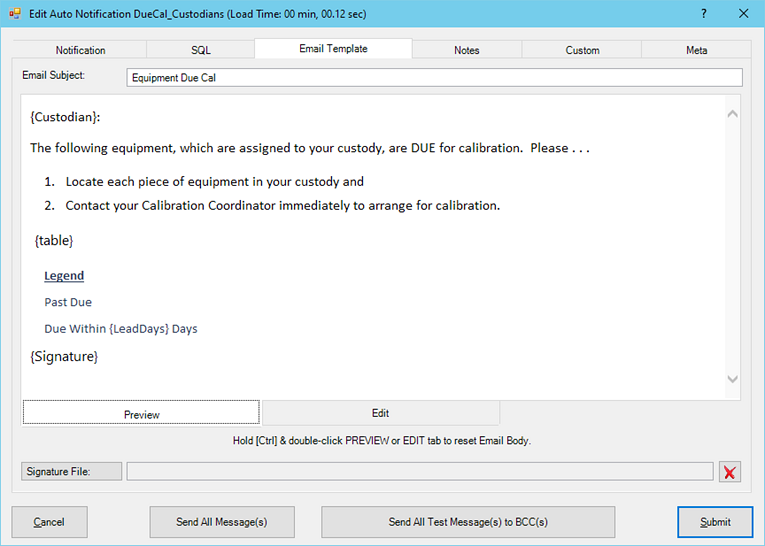Switch to the Meta tab

(x=696, y=50)
